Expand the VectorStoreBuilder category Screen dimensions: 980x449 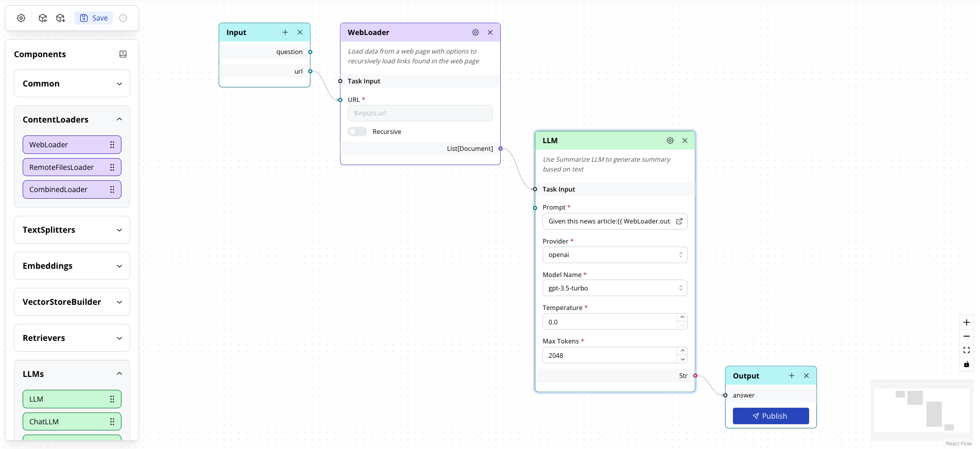(x=72, y=302)
